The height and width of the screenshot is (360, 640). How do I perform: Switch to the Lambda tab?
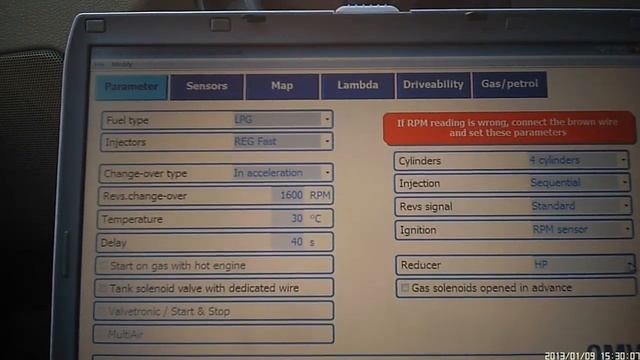coord(358,85)
